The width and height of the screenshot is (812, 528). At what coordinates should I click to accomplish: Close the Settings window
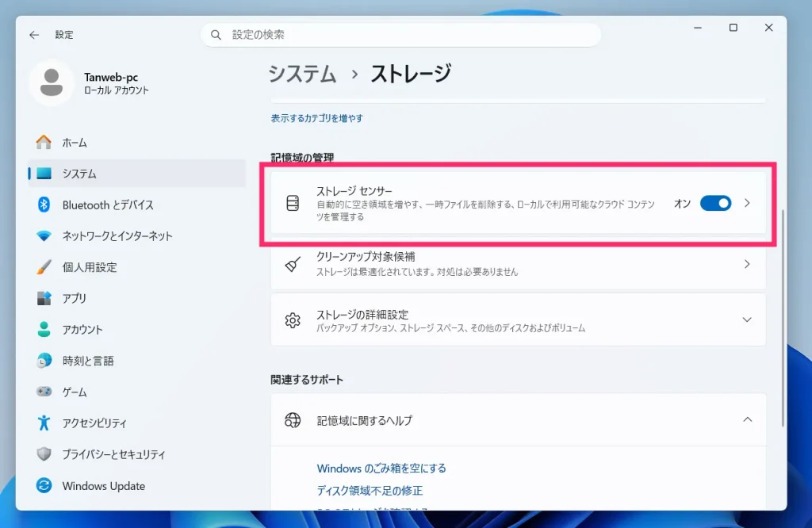(x=769, y=28)
